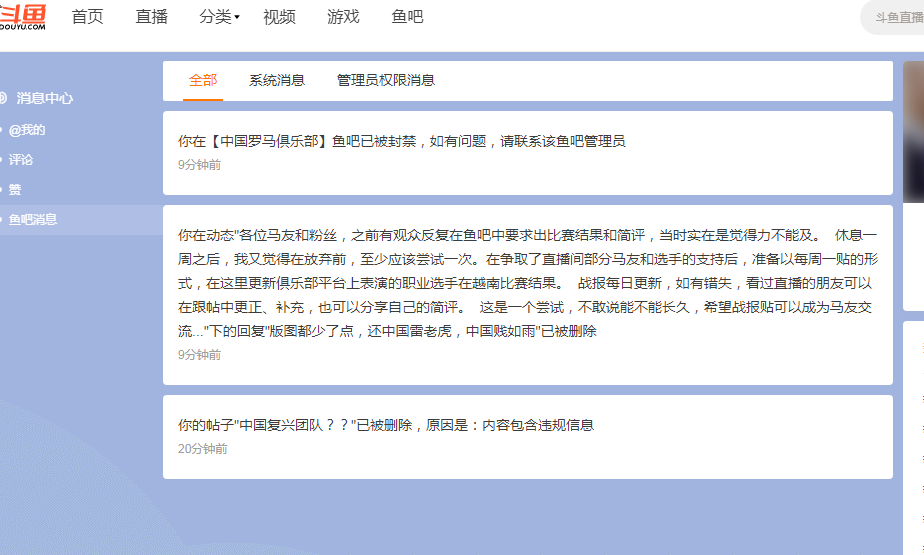Switch to the 系统消息 tab
The image size is (924, 555).
click(x=277, y=80)
